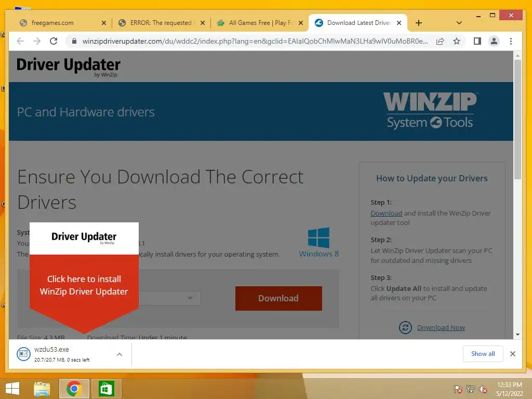Click the WinZip System Tools logo
Image resolution: width=532 pixels, height=399 pixels.
tap(430, 111)
